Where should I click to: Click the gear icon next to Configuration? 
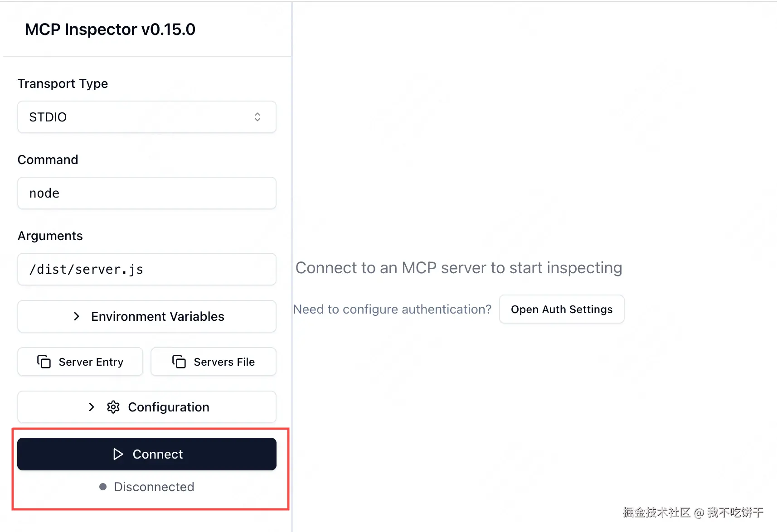(113, 407)
